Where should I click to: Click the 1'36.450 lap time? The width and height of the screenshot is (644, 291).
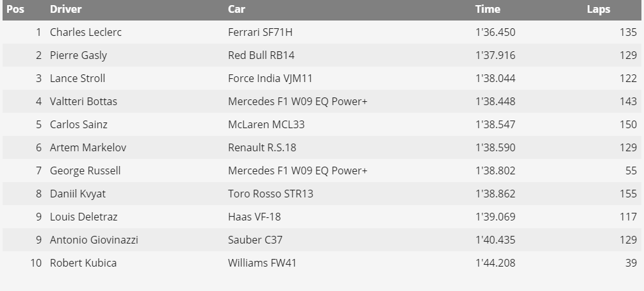pos(495,32)
